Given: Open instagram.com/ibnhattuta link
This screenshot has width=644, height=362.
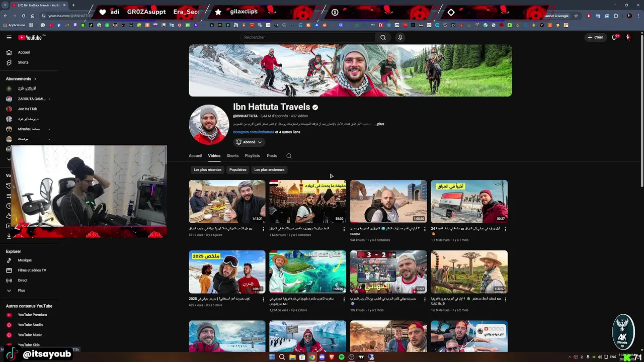Looking at the screenshot, I should coord(254,132).
